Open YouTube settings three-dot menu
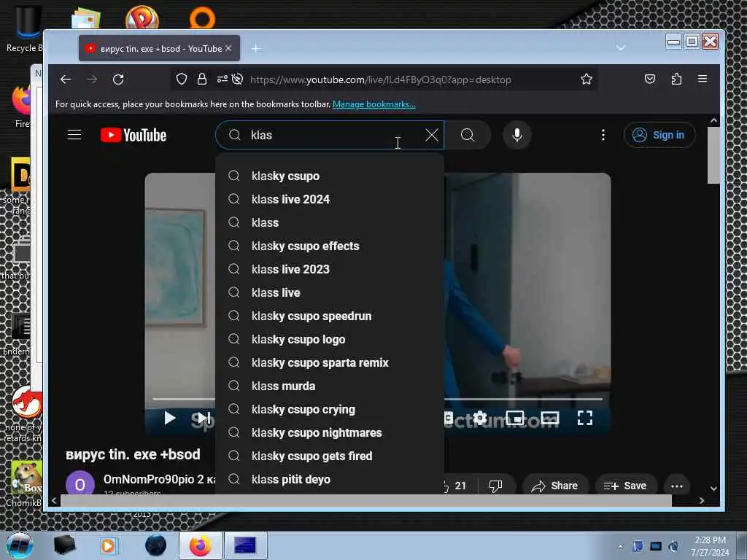The height and width of the screenshot is (560, 747). [603, 135]
